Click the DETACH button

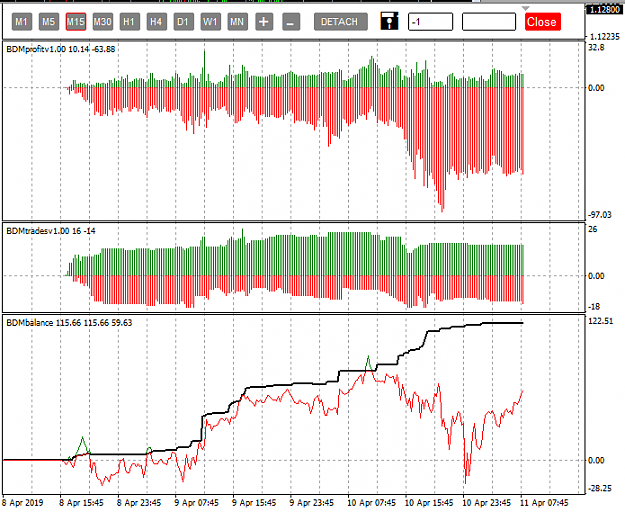(x=340, y=22)
